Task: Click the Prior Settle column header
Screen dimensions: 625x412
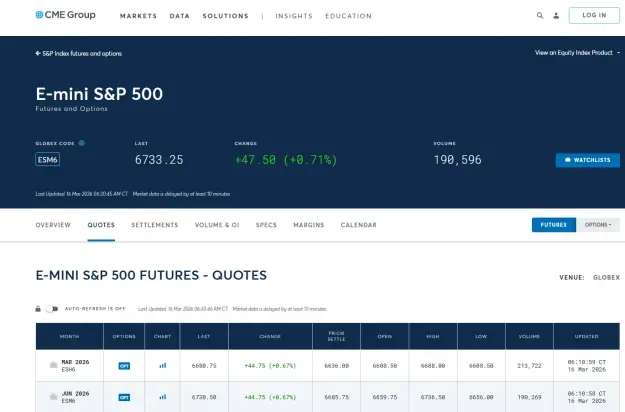Action: (336, 336)
